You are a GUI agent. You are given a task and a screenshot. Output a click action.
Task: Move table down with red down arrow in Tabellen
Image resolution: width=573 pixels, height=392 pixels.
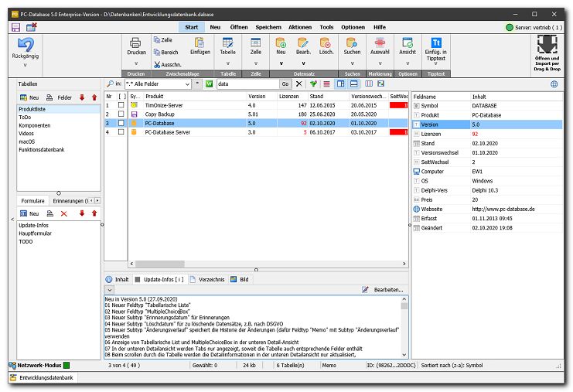pyautogui.click(x=82, y=97)
